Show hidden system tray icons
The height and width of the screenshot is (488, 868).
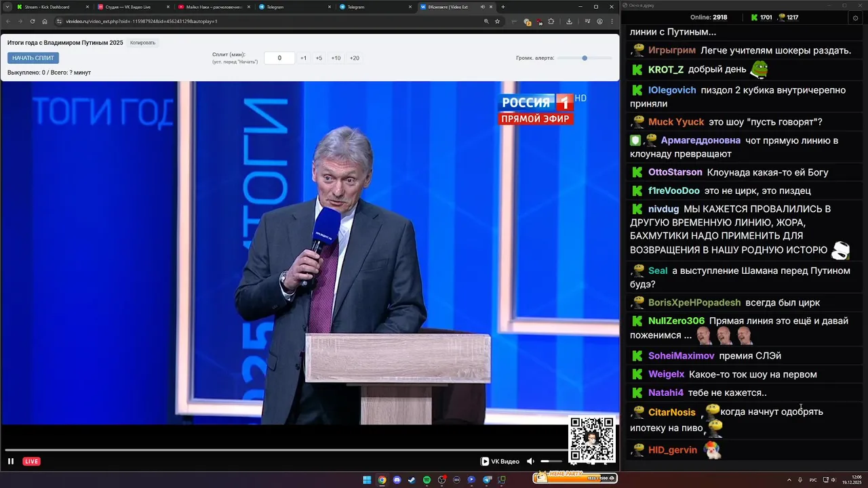point(789,480)
